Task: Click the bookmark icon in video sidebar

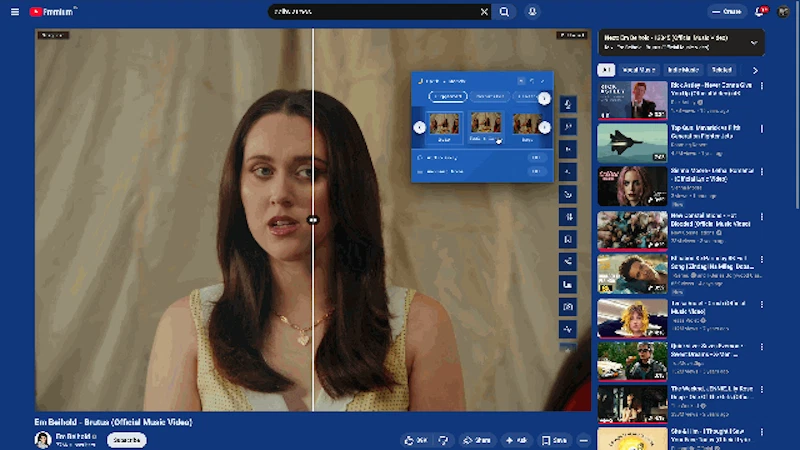Action: [568, 239]
